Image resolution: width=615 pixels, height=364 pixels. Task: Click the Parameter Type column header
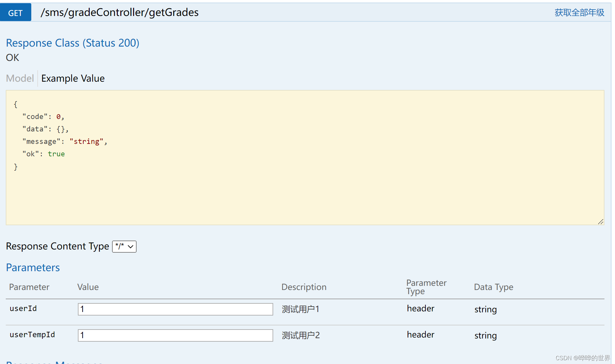click(426, 287)
